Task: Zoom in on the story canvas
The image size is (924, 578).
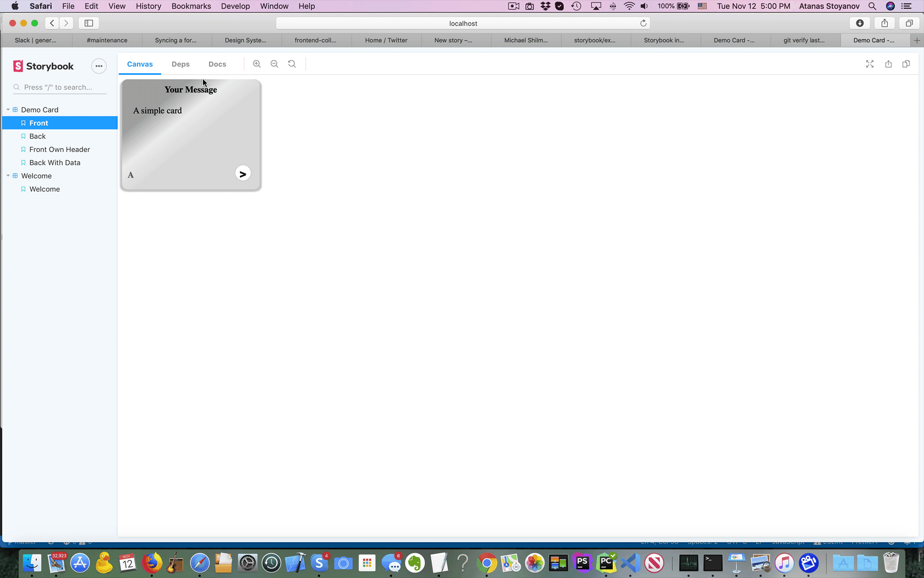Action: (257, 64)
